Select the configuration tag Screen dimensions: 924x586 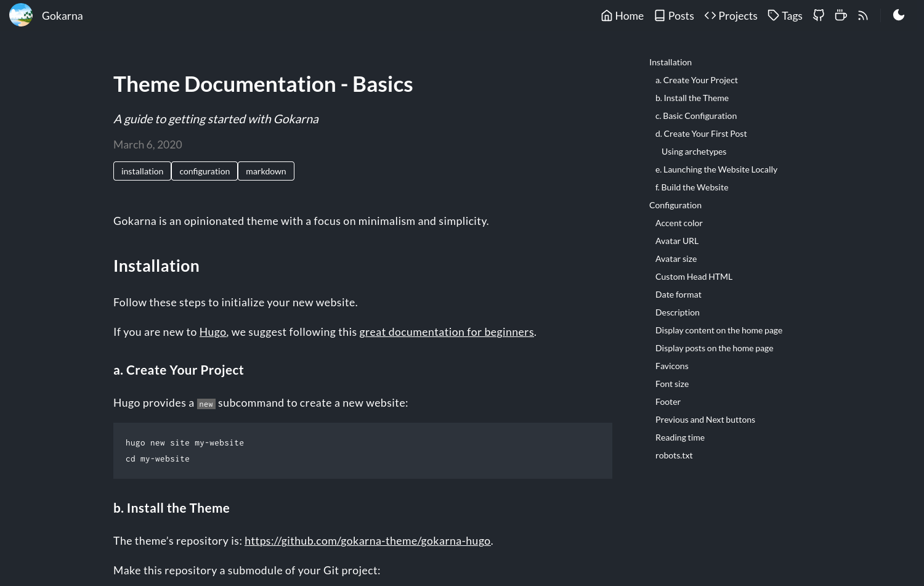[205, 171]
